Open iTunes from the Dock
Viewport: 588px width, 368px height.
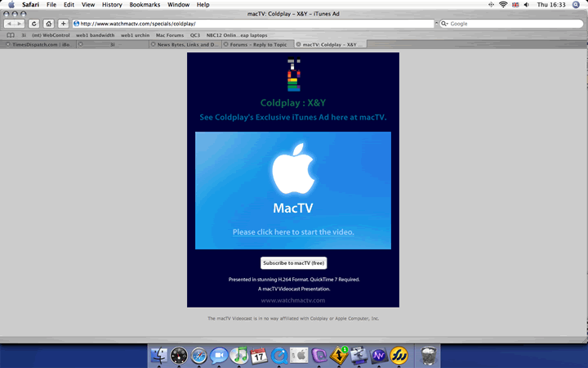[238, 355]
